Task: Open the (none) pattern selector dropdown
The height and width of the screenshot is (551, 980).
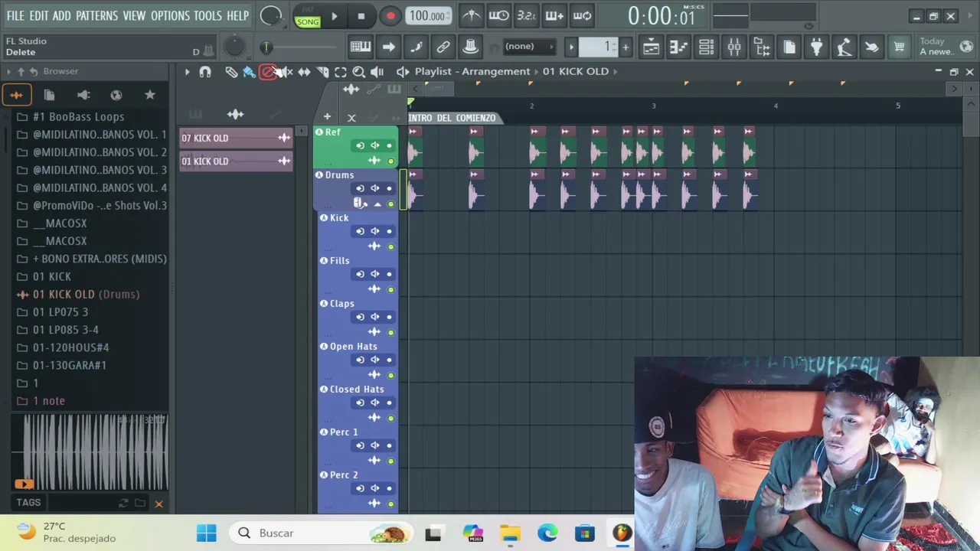Action: [x=528, y=47]
